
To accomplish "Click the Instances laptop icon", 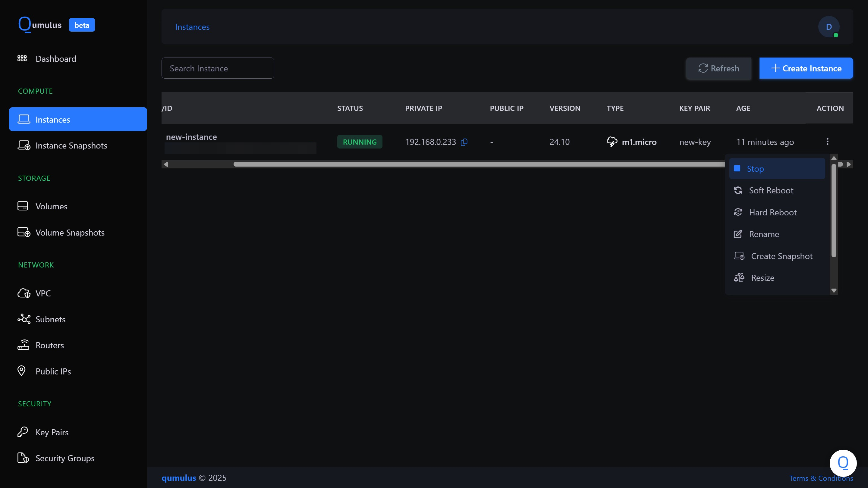I will pos(24,119).
